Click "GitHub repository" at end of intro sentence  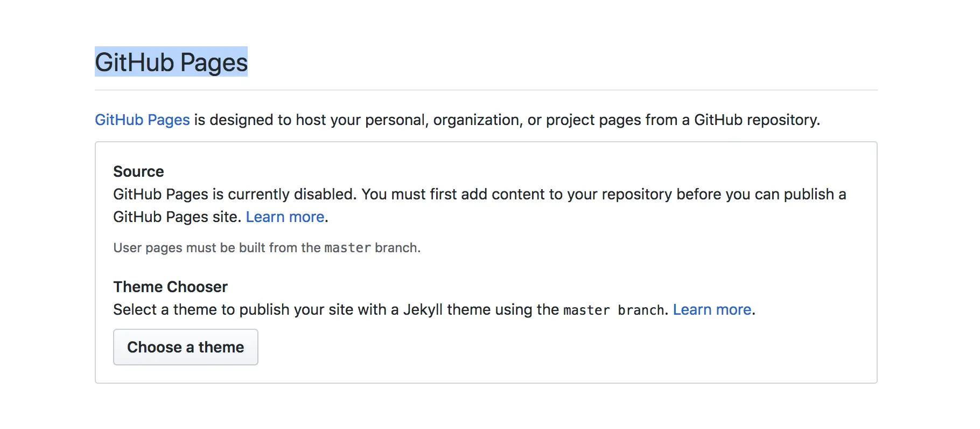[x=756, y=120]
